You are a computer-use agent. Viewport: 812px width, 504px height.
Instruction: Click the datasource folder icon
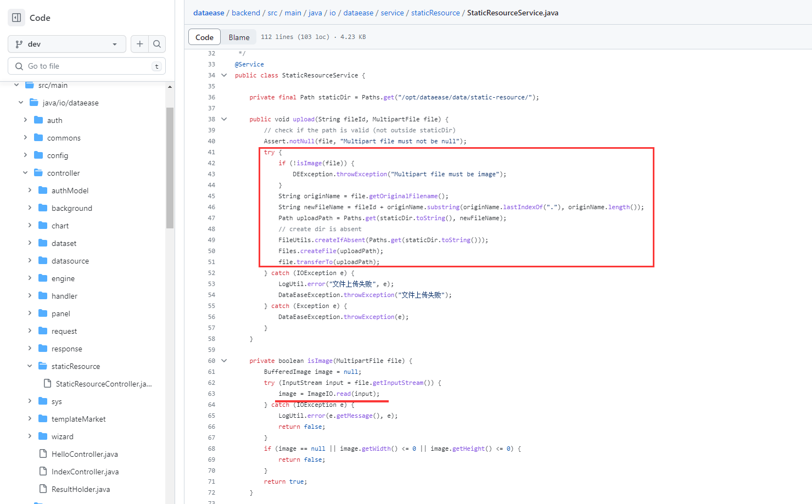point(43,261)
